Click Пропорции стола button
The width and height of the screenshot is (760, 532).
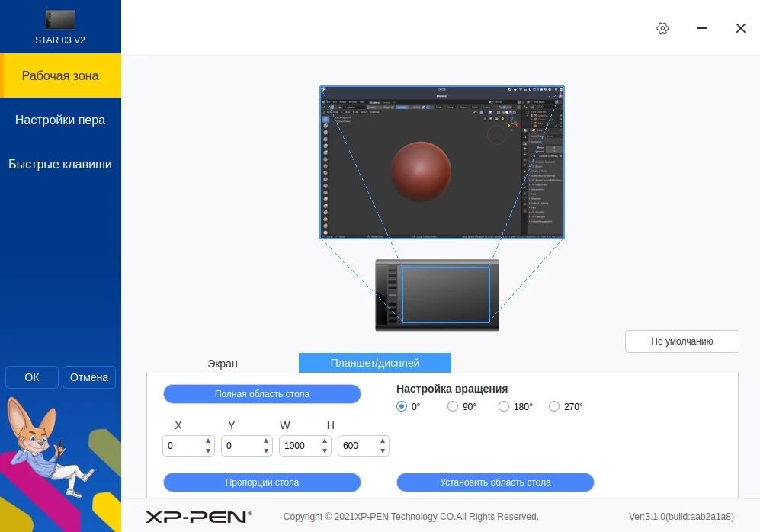point(262,482)
